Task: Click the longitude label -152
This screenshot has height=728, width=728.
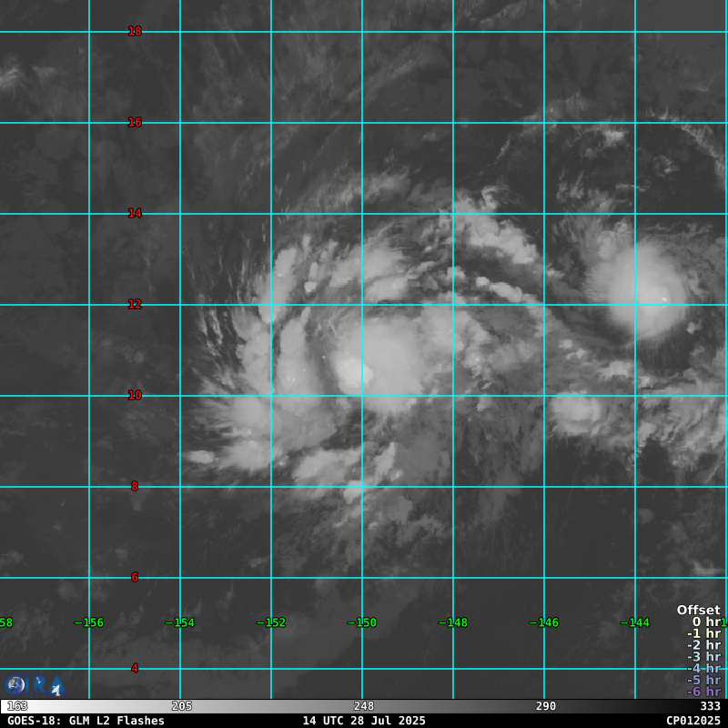Action: point(270,623)
